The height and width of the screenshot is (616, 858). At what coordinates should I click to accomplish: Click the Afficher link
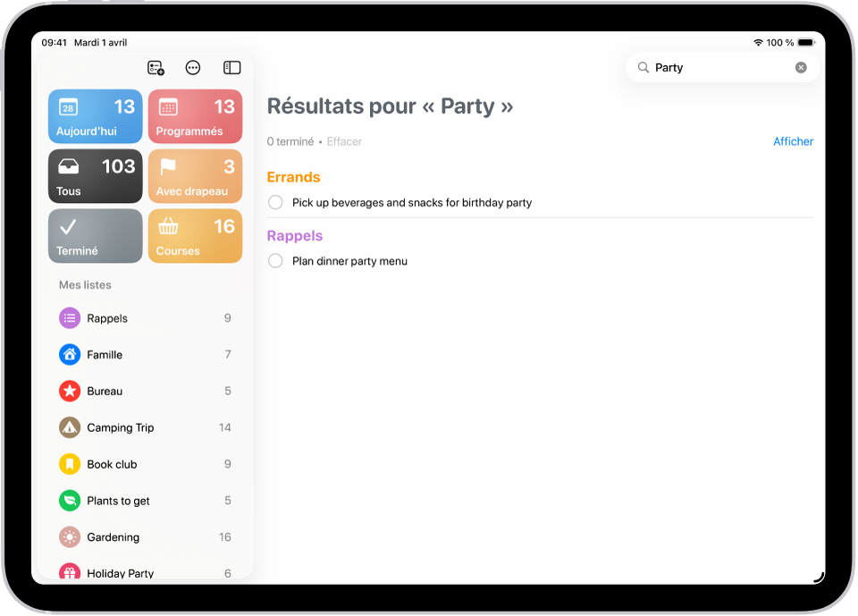click(x=793, y=141)
